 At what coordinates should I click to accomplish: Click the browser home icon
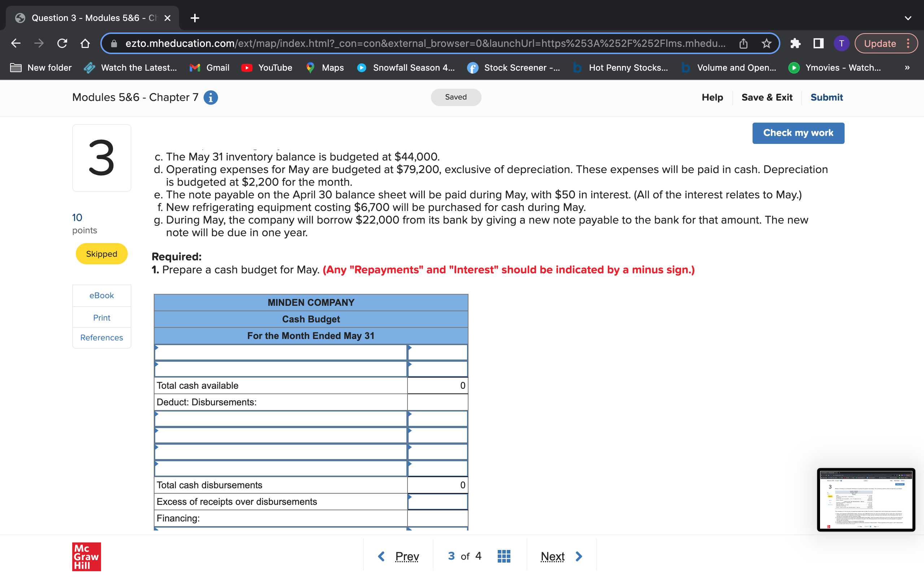(x=85, y=43)
